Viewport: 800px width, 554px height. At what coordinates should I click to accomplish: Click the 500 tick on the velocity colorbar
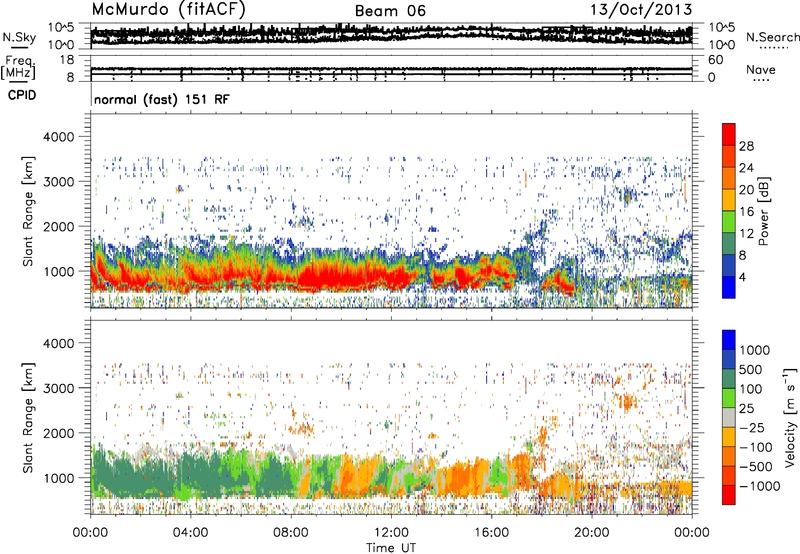point(749,369)
